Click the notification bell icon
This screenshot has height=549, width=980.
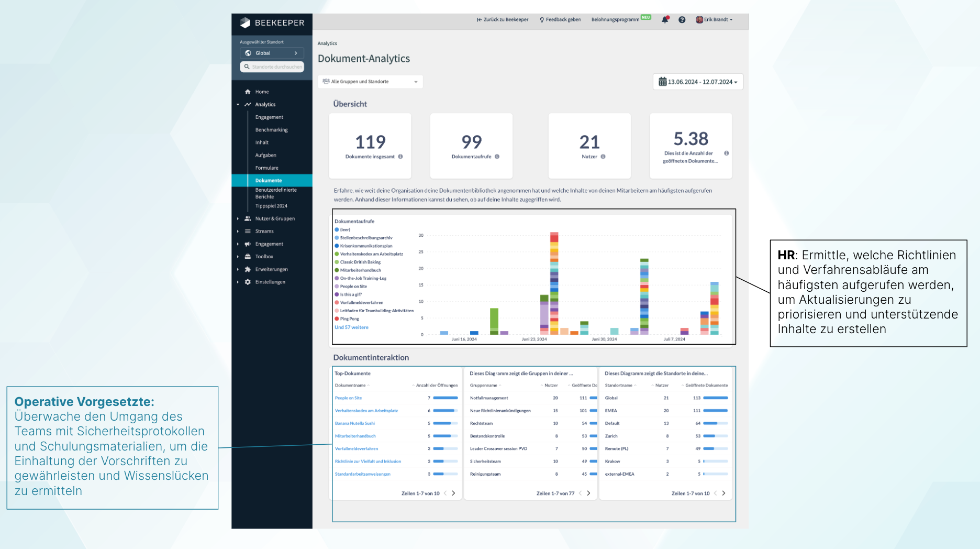pyautogui.click(x=665, y=20)
